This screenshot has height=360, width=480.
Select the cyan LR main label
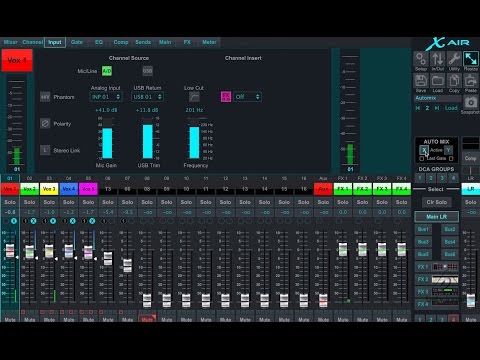470,189
